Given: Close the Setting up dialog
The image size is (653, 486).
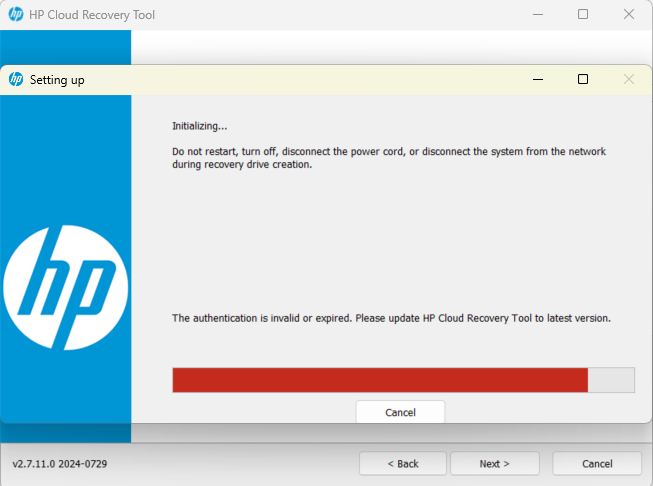Looking at the screenshot, I should click(629, 79).
